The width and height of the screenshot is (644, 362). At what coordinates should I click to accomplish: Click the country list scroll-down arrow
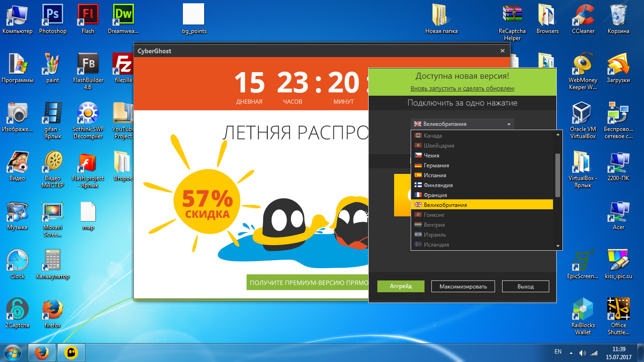tap(558, 246)
